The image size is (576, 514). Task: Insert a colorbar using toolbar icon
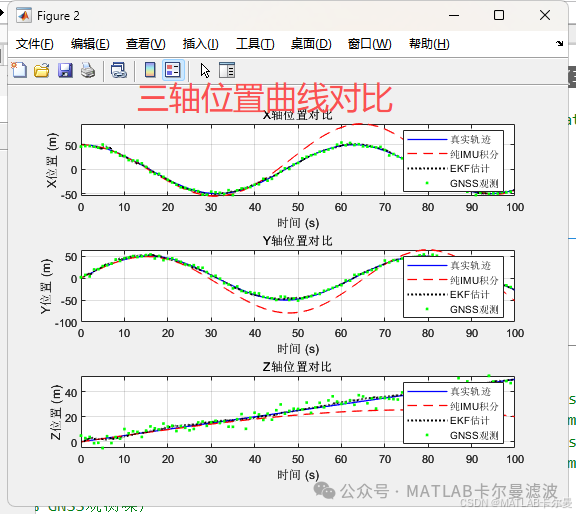point(150,70)
